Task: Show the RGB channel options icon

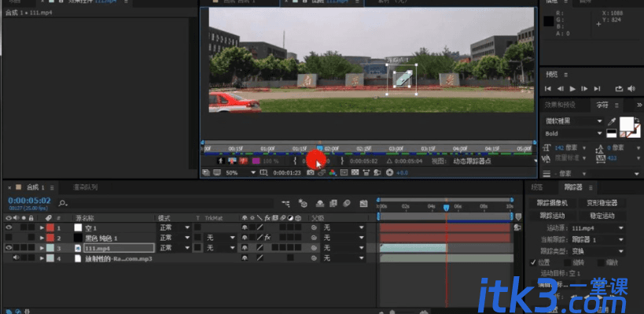Action: click(333, 172)
